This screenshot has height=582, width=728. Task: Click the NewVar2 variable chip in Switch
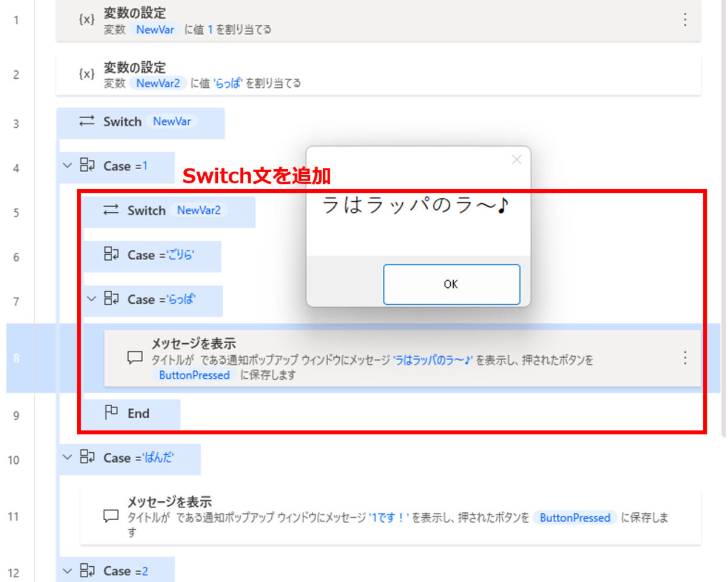198,210
